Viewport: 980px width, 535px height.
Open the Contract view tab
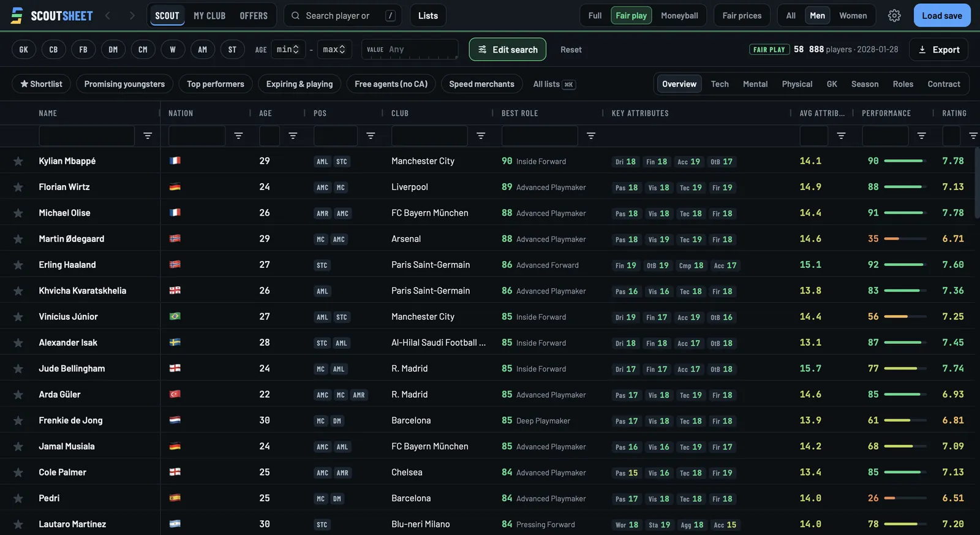(944, 84)
